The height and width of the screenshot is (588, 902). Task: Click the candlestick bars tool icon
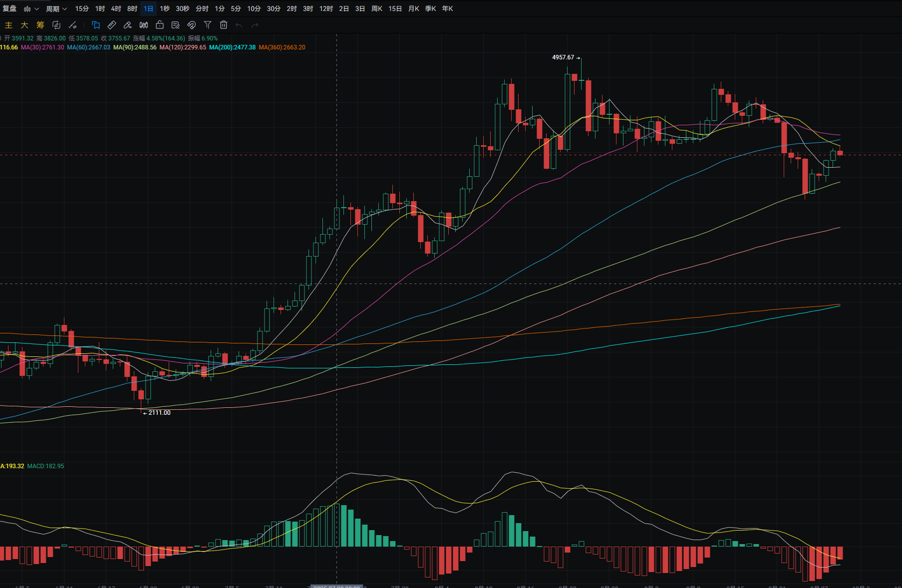(x=144, y=25)
